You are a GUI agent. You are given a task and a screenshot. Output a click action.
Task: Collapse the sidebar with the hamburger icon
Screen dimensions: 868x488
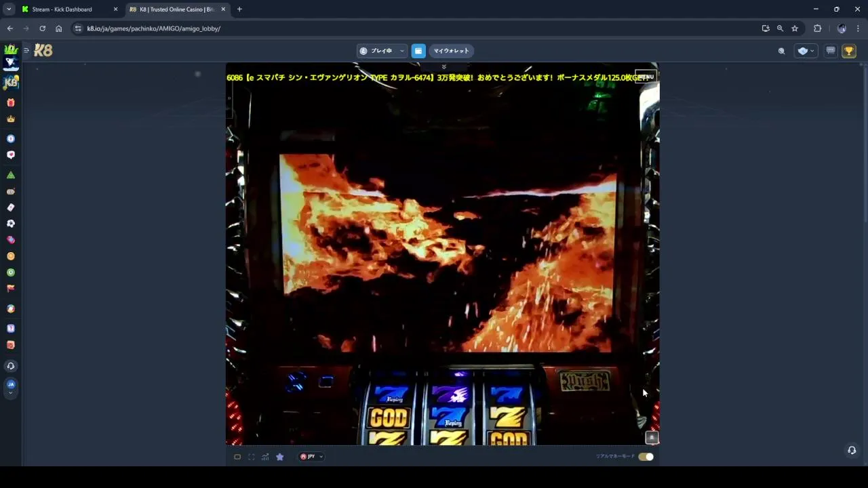26,50
